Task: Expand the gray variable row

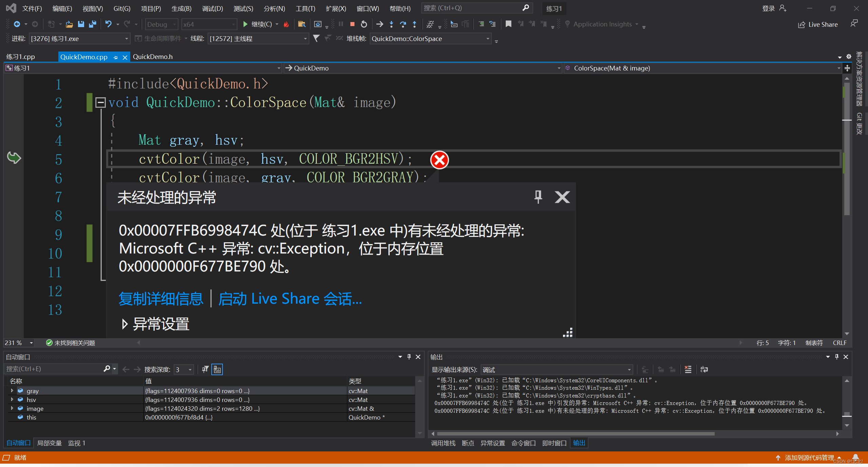Action: (12, 391)
